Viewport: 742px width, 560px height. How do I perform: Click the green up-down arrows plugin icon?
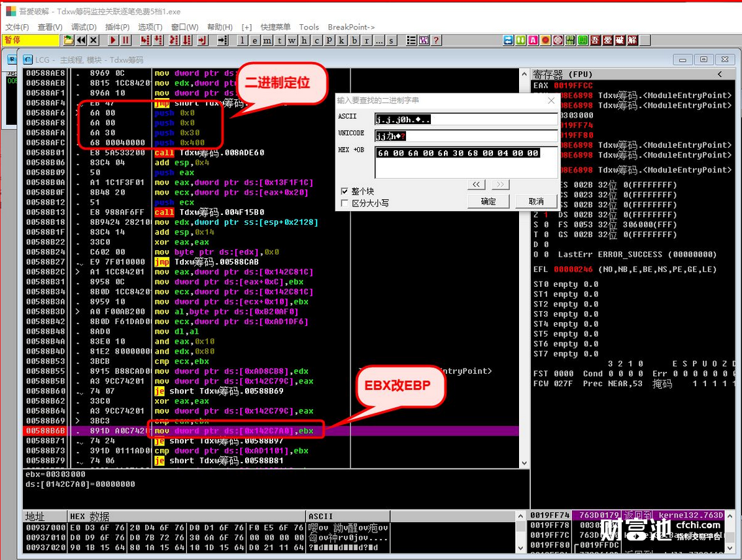point(520,41)
